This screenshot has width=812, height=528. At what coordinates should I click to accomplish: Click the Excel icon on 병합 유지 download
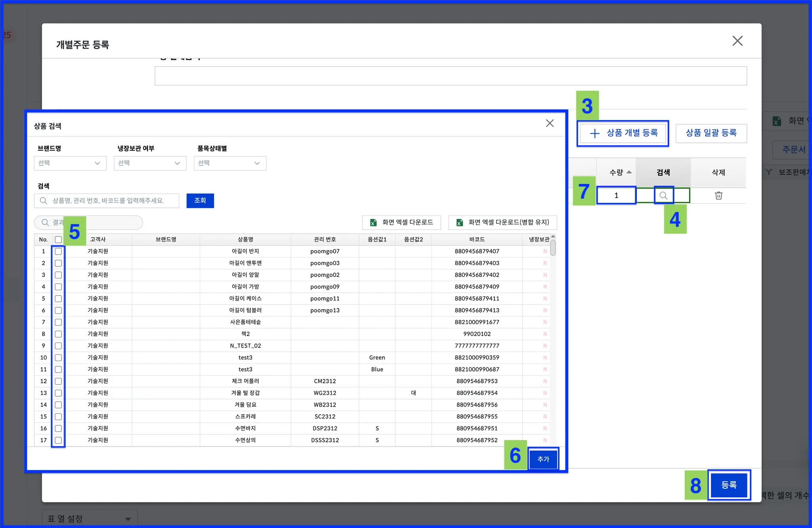[x=460, y=223]
